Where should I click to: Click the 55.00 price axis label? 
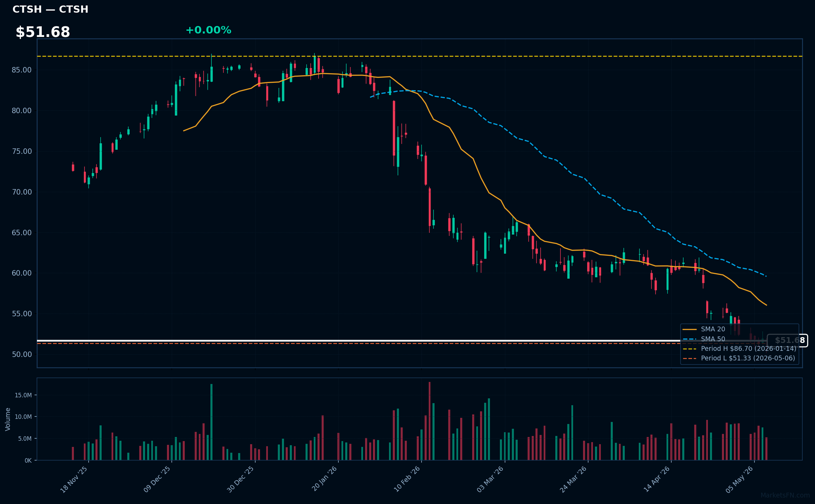[x=22, y=314]
